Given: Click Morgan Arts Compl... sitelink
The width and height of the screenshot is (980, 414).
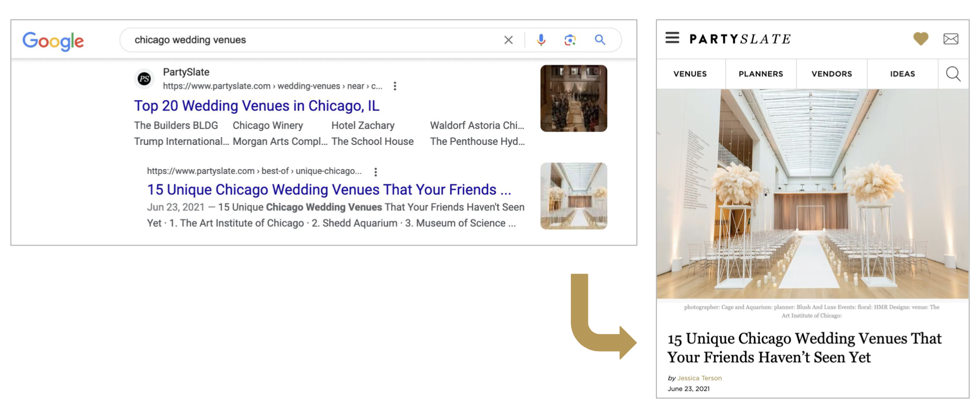Looking at the screenshot, I should [x=280, y=141].
